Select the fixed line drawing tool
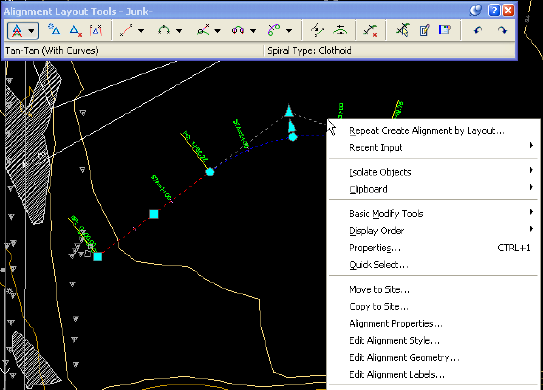 (x=126, y=30)
